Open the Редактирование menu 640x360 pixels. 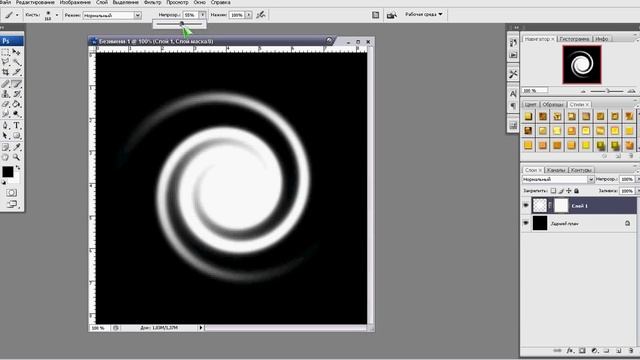(35, 2)
